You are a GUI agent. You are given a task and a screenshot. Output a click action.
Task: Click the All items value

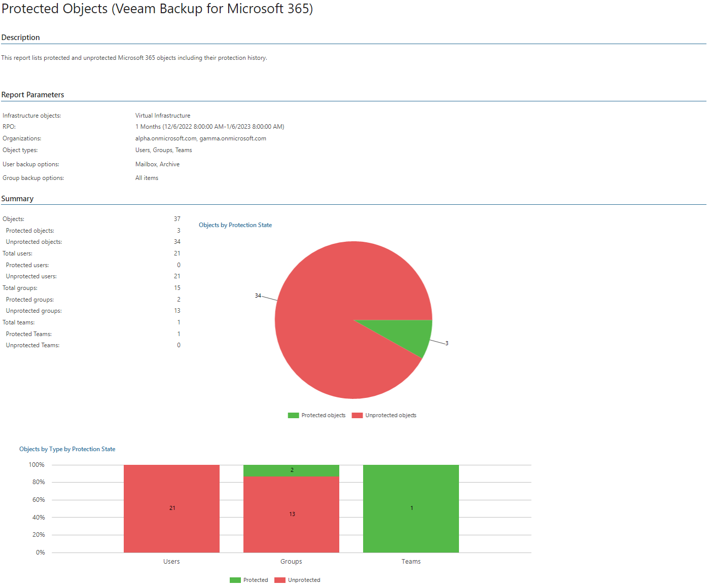pyautogui.click(x=147, y=178)
